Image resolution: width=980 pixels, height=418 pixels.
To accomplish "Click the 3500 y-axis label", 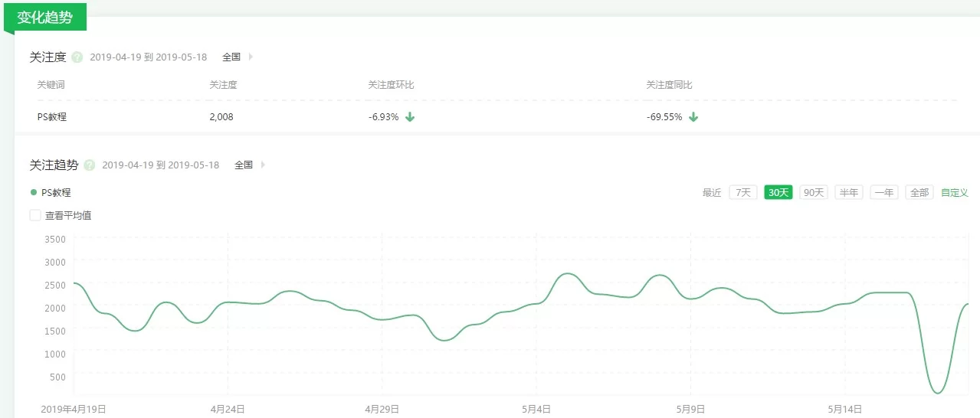I will 55,239.
